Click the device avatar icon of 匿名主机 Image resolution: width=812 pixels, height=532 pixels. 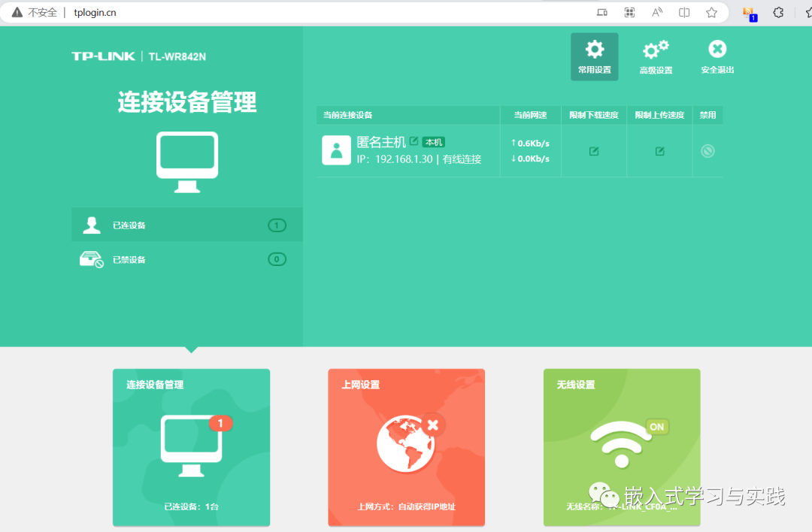[336, 150]
